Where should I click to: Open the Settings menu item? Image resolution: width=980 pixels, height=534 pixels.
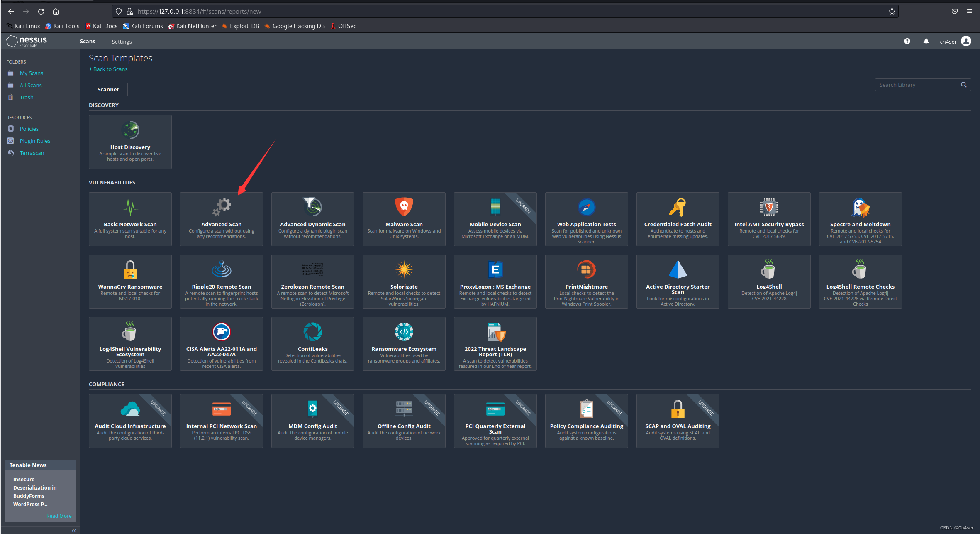(x=122, y=41)
